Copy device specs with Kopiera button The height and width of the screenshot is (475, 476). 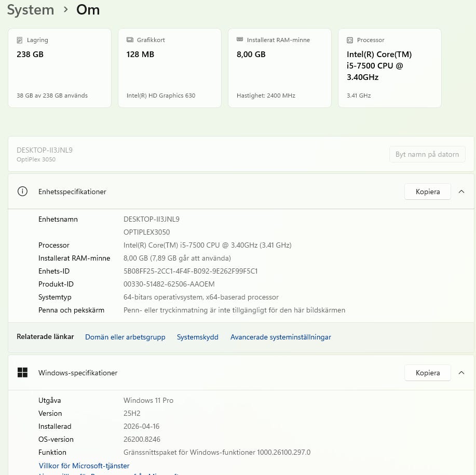(x=427, y=192)
